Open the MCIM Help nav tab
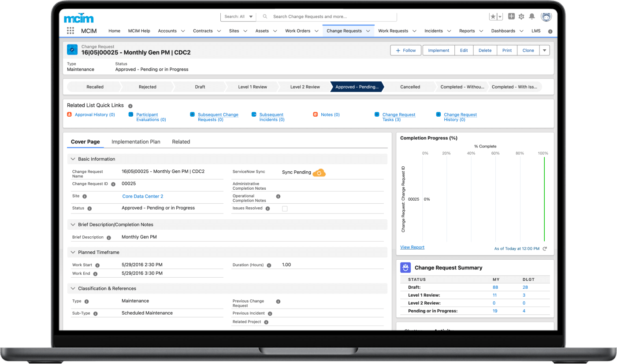Image resolution: width=617 pixels, height=364 pixels. [x=139, y=31]
